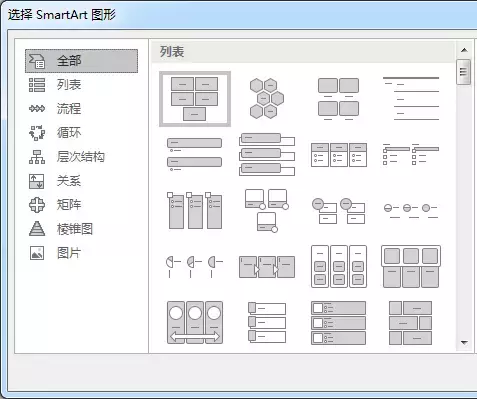The height and width of the screenshot is (399, 477).
Task: Choose the Horizontal Picture List layout
Action: pos(411,267)
